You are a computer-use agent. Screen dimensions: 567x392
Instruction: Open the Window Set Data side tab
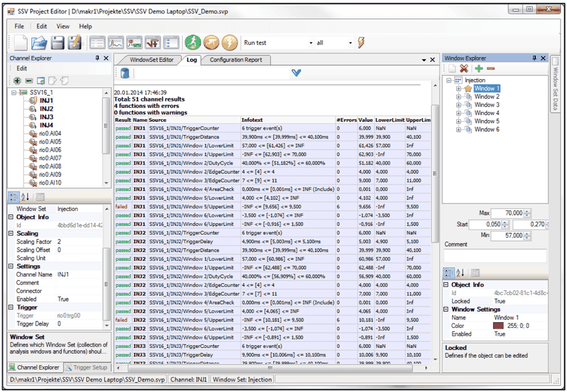[555, 84]
